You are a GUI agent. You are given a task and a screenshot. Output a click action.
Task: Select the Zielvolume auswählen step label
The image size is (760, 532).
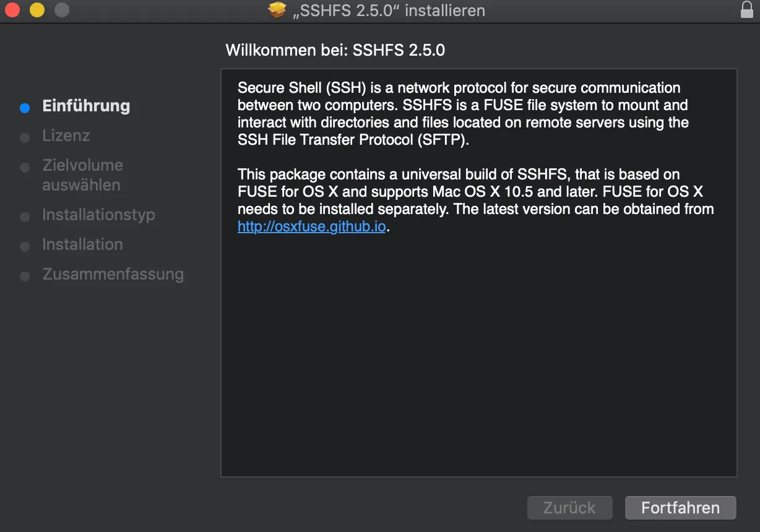[x=82, y=175]
